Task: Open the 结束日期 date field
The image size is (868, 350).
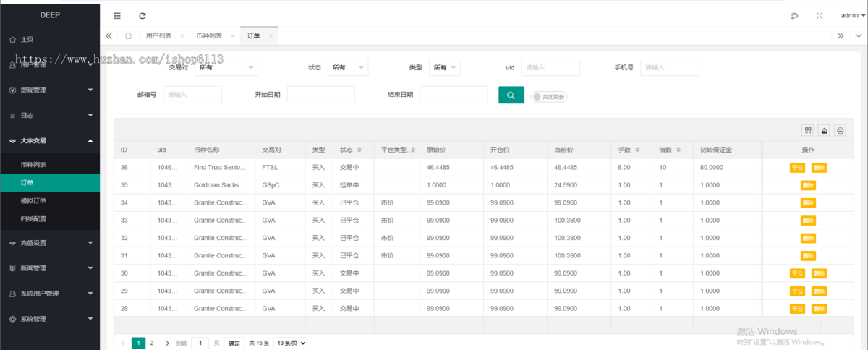Action: (454, 95)
